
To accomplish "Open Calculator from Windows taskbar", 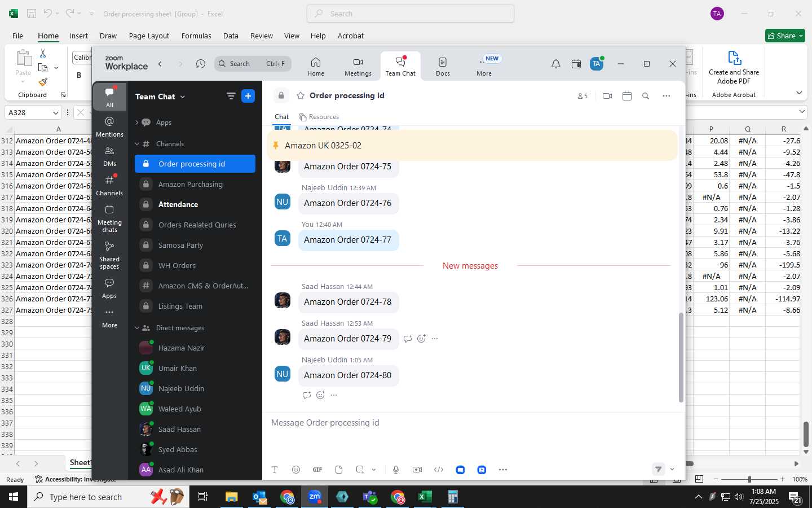I will point(452,497).
